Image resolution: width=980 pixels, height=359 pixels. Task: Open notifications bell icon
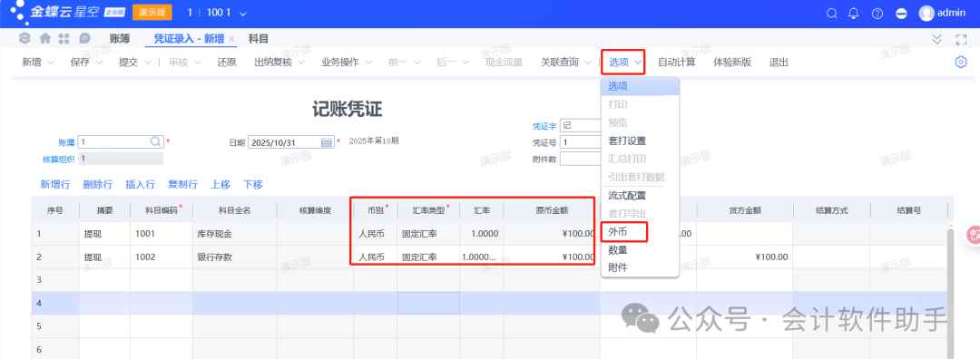[853, 13]
